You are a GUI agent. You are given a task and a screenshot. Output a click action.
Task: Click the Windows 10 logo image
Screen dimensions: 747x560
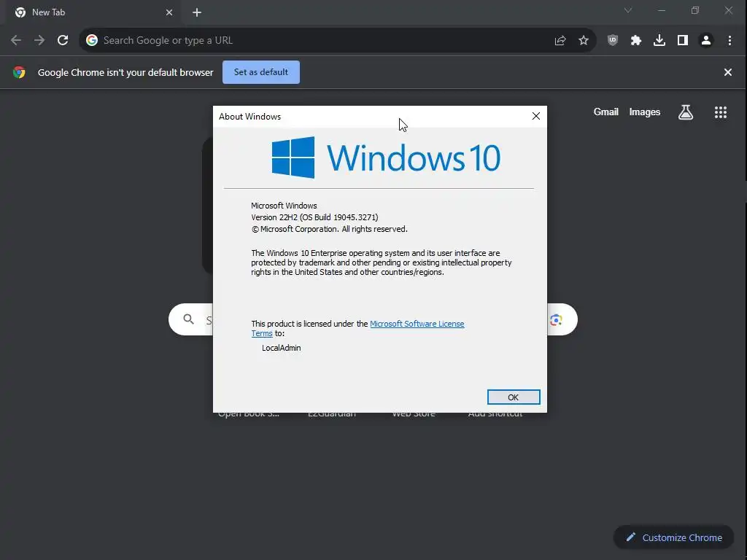tap(386, 157)
